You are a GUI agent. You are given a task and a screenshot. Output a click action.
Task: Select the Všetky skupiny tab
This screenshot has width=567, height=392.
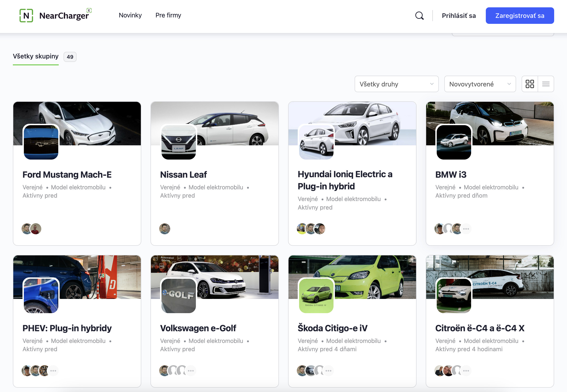(x=36, y=56)
